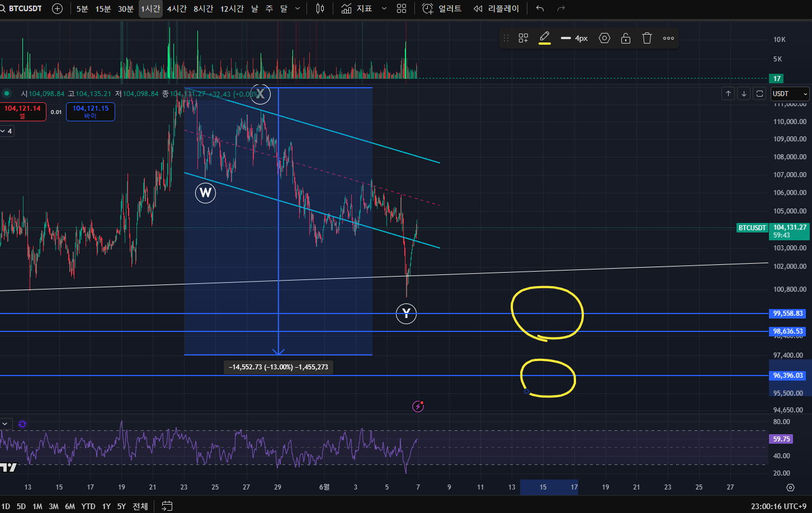The height and width of the screenshot is (513, 812).
Task: Click the purple lightning event icon
Action: pos(418,406)
